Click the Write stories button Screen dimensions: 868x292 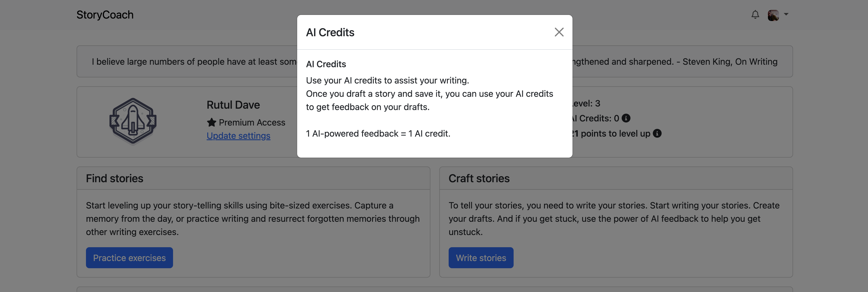pyautogui.click(x=481, y=258)
